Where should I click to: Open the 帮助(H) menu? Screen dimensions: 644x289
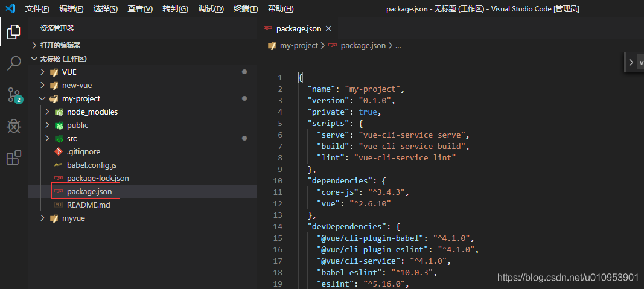coord(281,8)
